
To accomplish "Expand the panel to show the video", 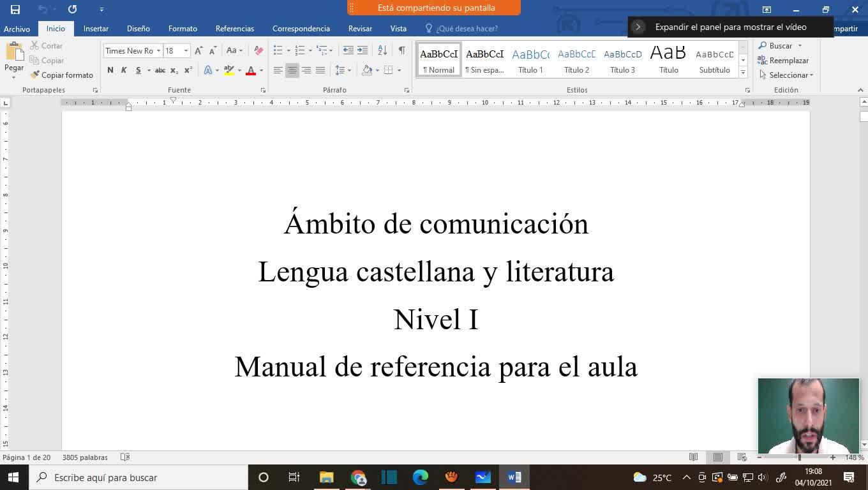I will pos(731,27).
